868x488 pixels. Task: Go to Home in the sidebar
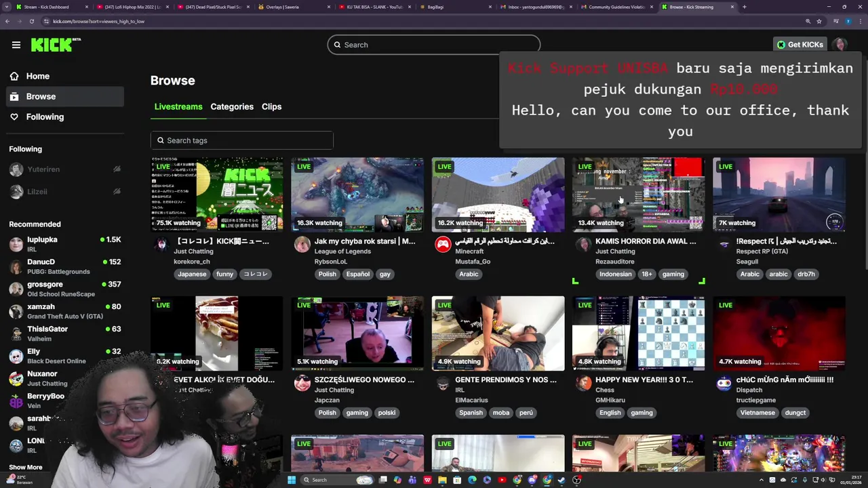[65, 76]
